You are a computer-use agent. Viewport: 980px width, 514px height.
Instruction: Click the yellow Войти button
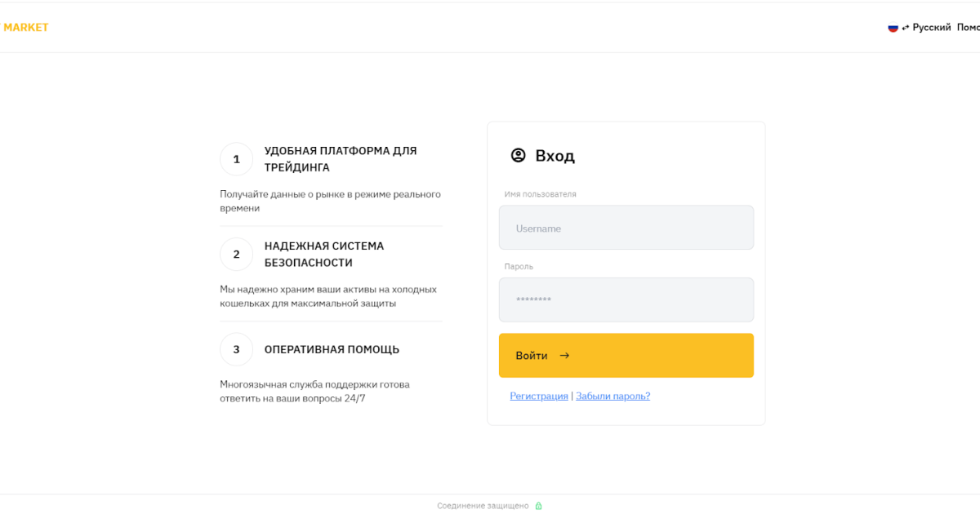click(626, 355)
